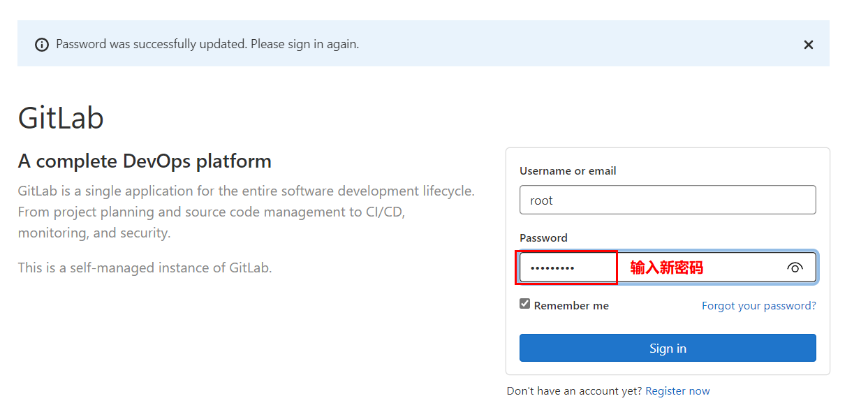This screenshot has width=868, height=410.
Task: Select the A complete DevOps platform heading
Action: (145, 161)
